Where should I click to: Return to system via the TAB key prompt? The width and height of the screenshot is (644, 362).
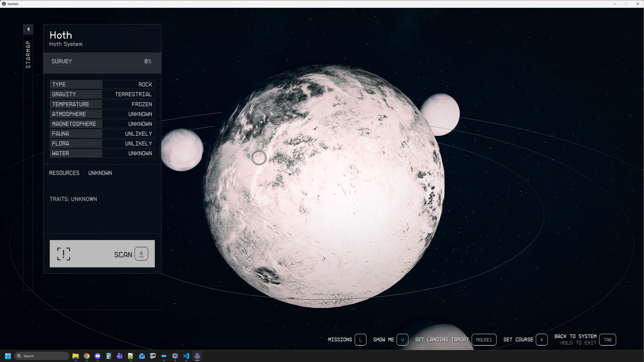click(x=608, y=340)
